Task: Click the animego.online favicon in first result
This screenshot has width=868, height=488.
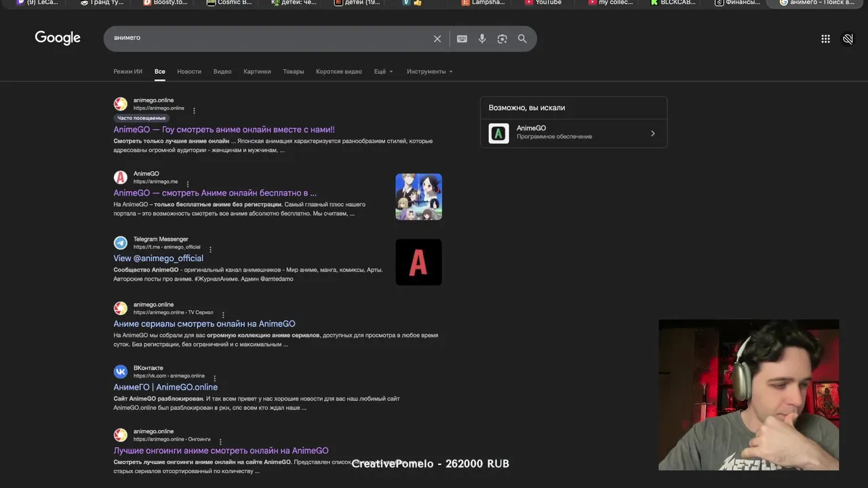Action: coord(121,104)
